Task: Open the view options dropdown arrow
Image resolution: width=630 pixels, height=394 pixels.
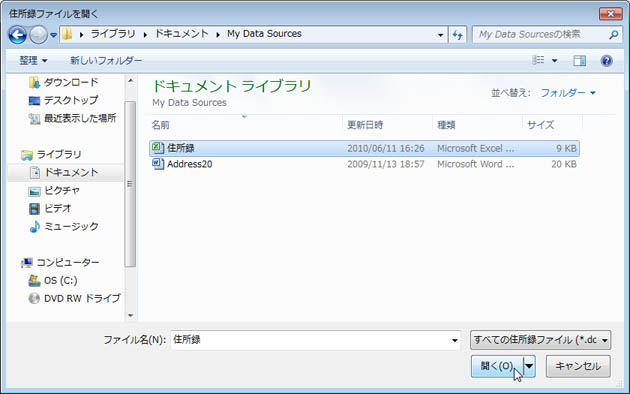Action: (554, 61)
